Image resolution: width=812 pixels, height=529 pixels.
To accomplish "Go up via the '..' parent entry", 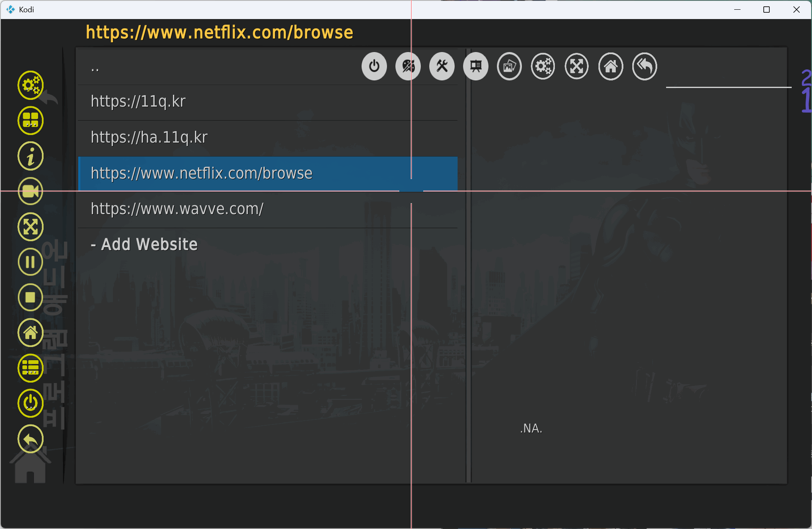I will (268, 67).
